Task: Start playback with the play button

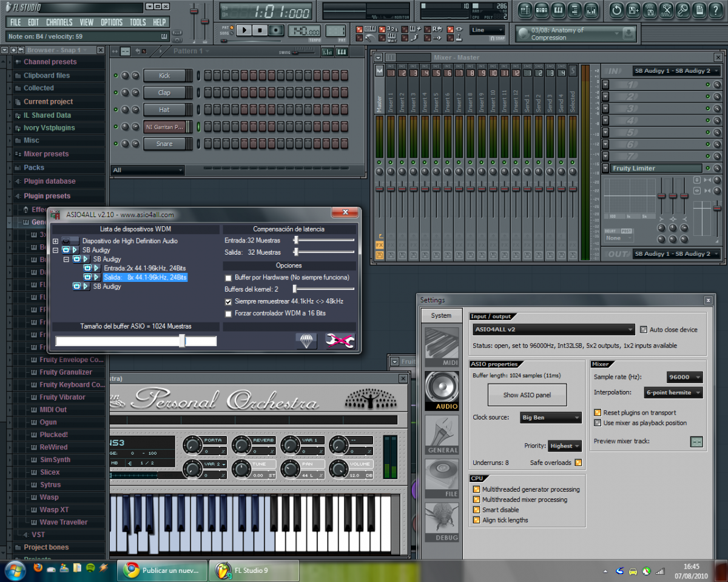Action: pyautogui.click(x=244, y=30)
